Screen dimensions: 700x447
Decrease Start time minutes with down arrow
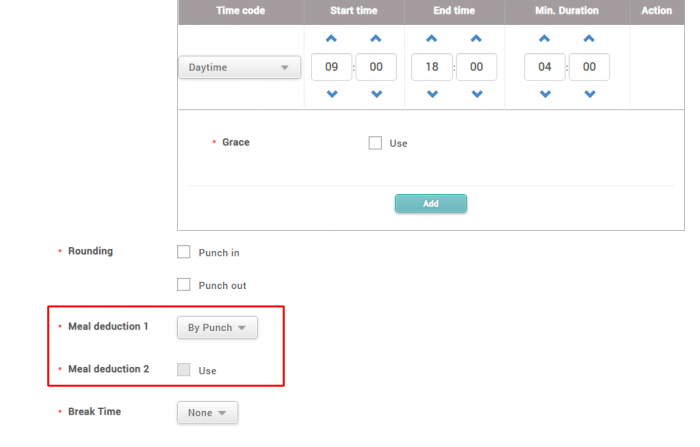tap(376, 94)
